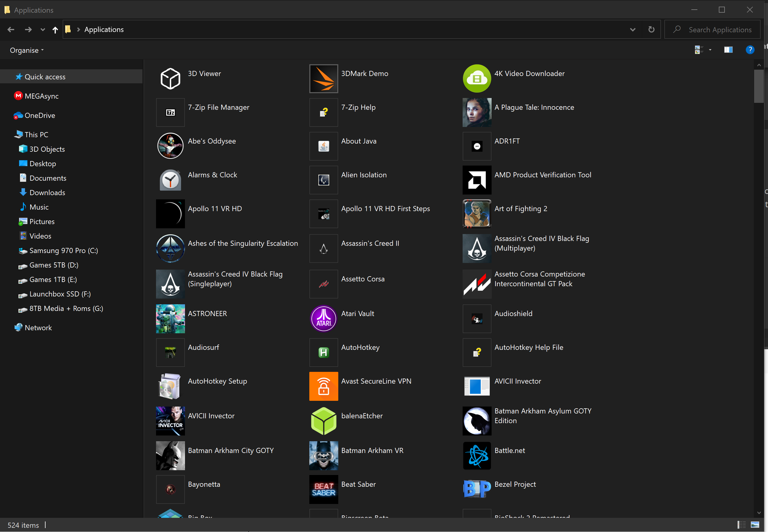Click the 7-Zip File Manager icon
Screen dimensions: 768x532
click(x=170, y=112)
